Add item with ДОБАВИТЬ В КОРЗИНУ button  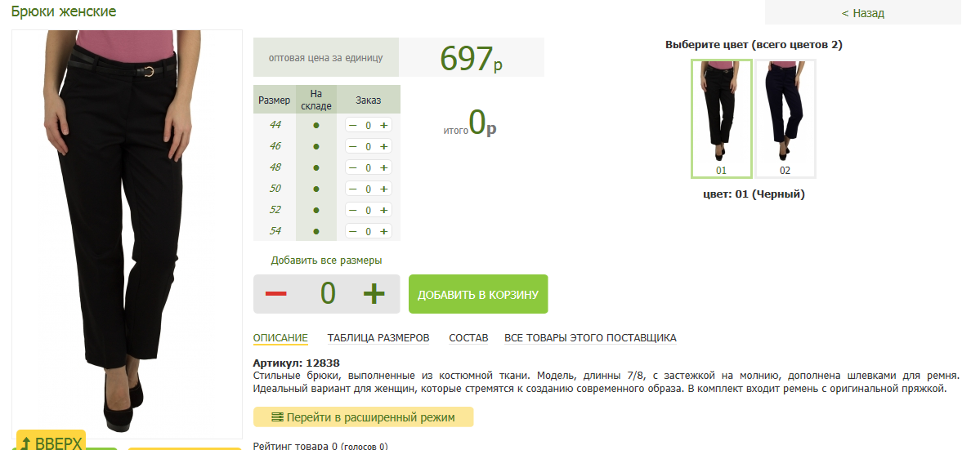(x=478, y=294)
